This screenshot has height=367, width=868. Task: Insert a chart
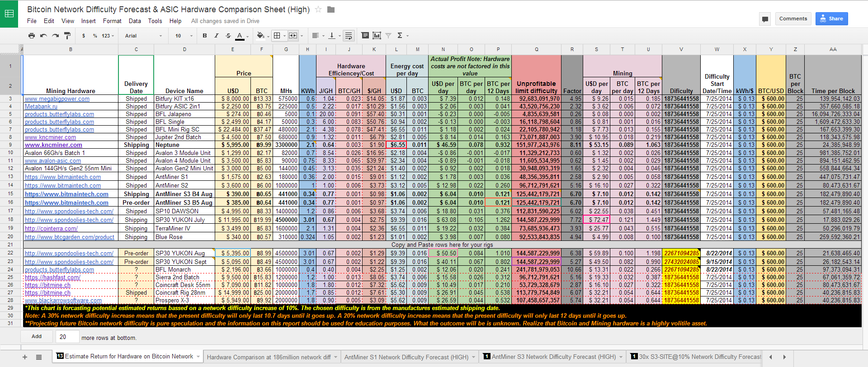[x=377, y=36]
